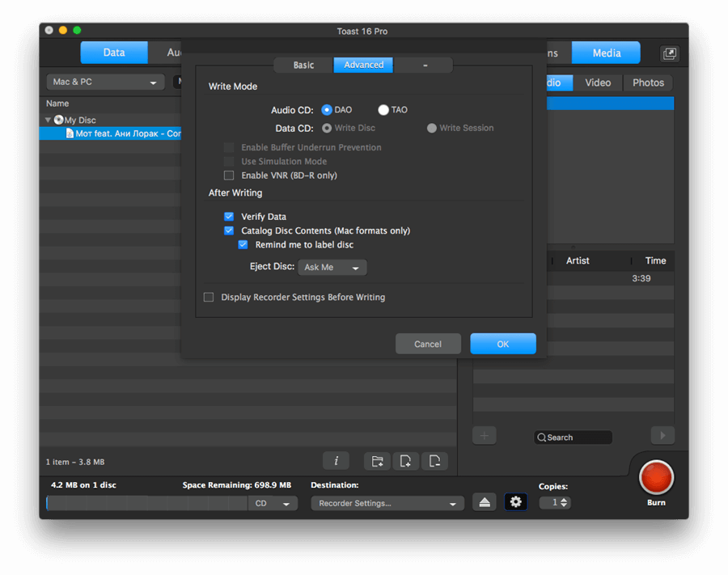Click the play preview arrow button

[662, 436]
